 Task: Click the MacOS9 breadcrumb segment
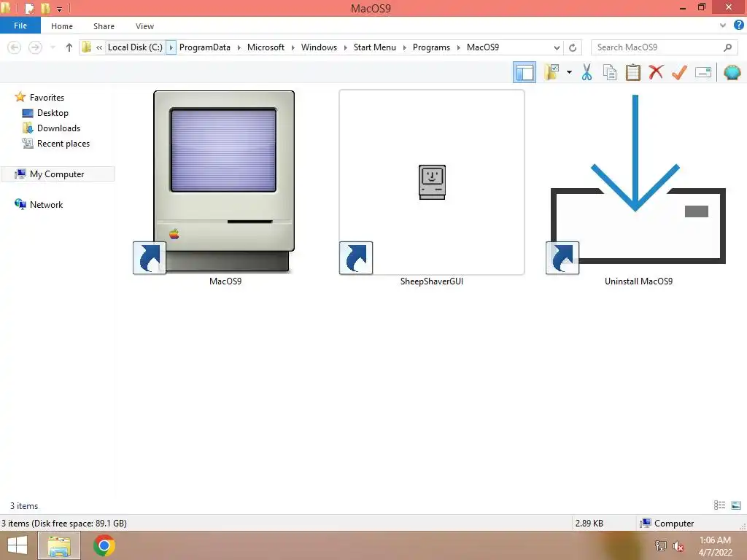point(483,47)
